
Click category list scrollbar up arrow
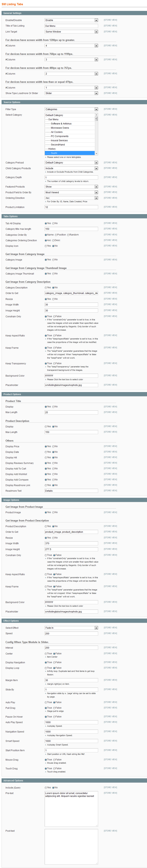click(97, 115)
